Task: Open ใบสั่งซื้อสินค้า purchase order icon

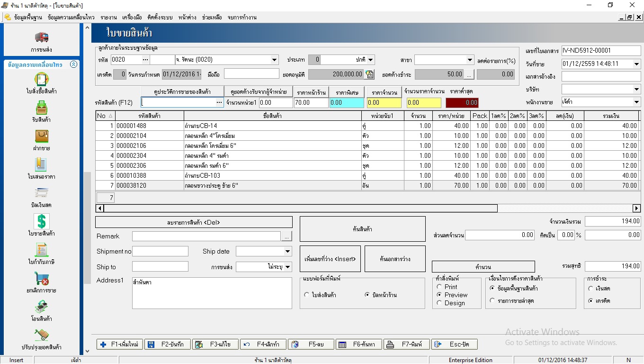Action: click(x=42, y=79)
